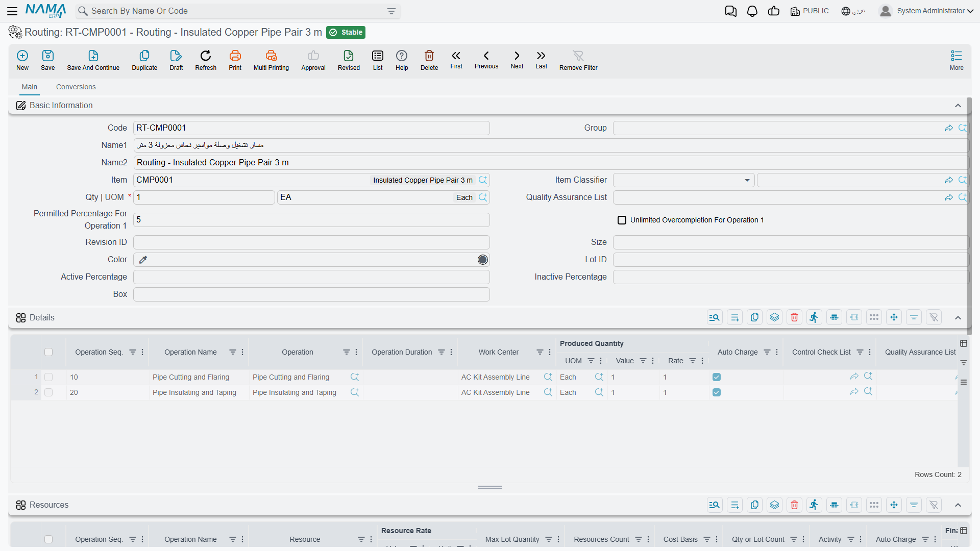
Task: Click the Name2 input field
Action: pos(550,163)
